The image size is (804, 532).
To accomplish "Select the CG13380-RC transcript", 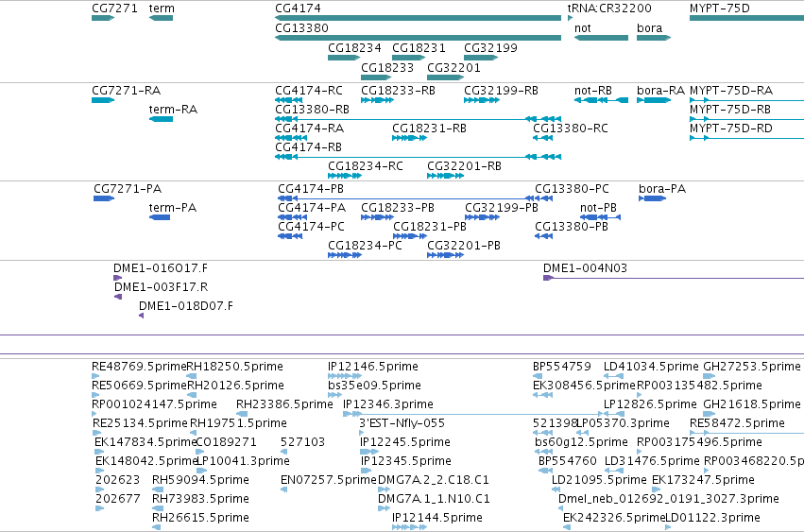I will [x=543, y=138].
